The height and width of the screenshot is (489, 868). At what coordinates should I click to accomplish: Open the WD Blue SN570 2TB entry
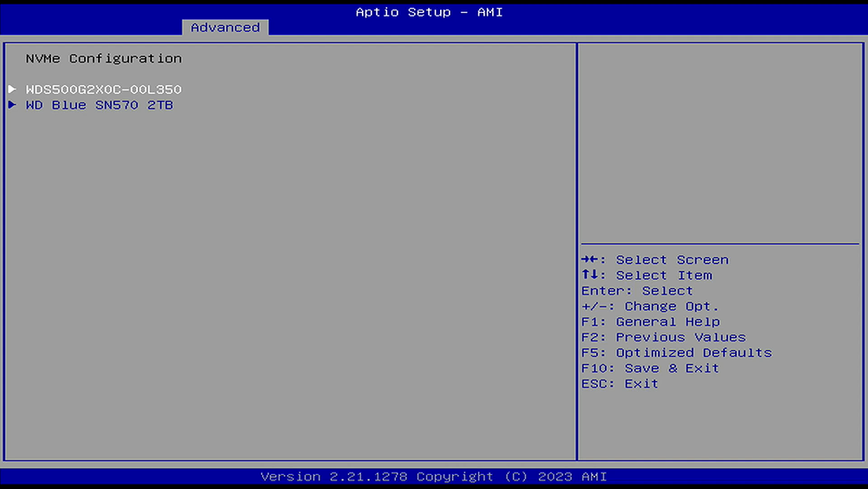click(x=100, y=105)
